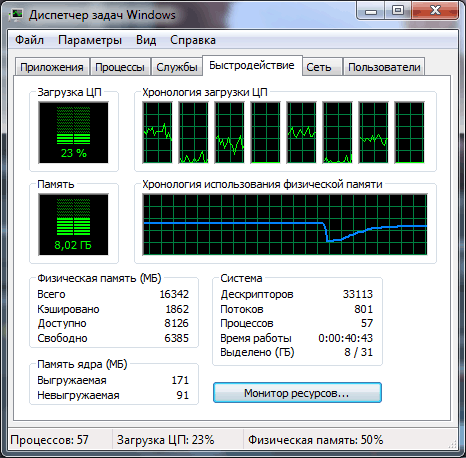Click the CPU load gauge showing 23 %
466x458 pixels.
[73, 133]
